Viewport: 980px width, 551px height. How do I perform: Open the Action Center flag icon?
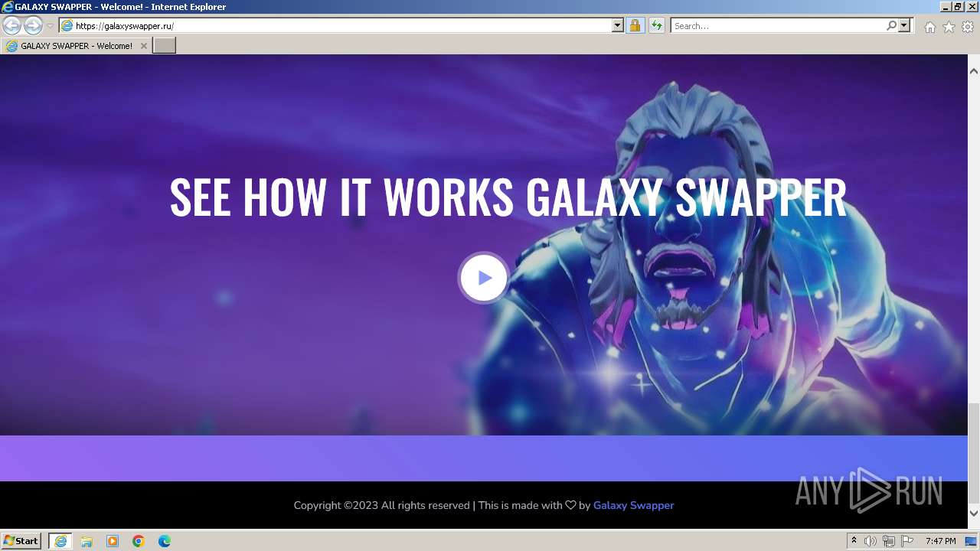(907, 541)
